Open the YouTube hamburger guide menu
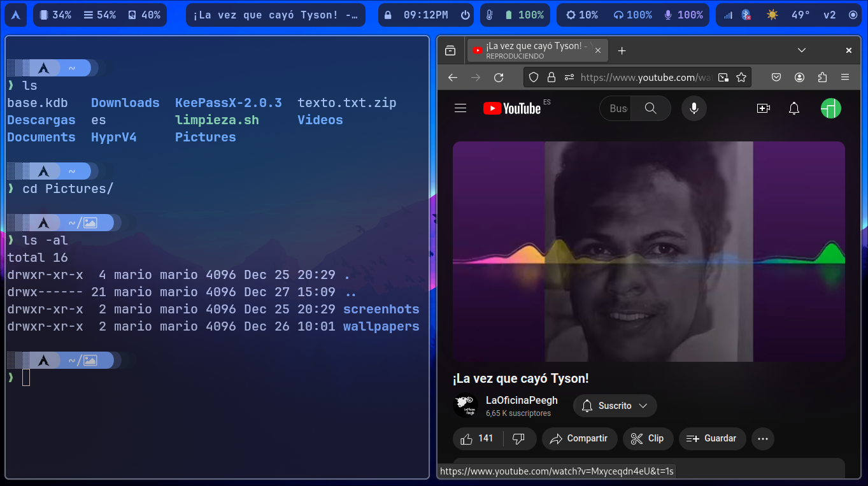 point(460,108)
